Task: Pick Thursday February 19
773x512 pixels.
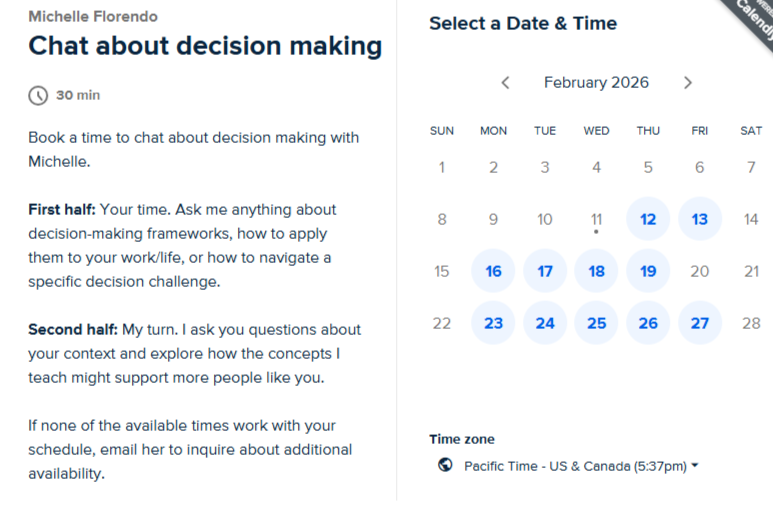Action: click(648, 271)
